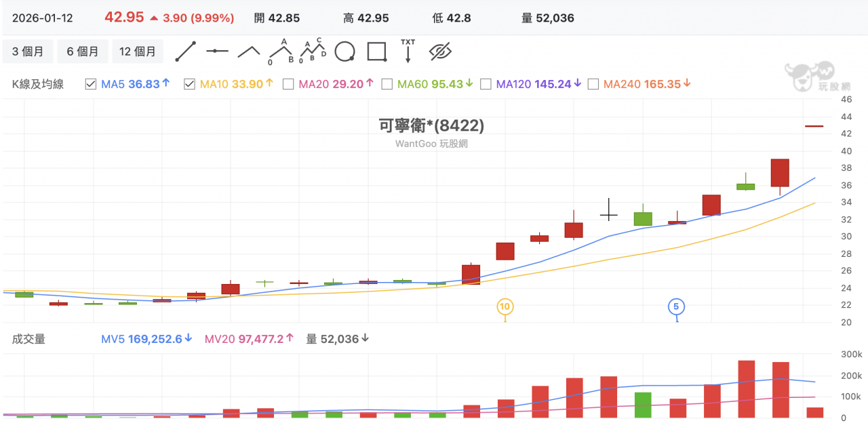The width and height of the screenshot is (868, 423).
Task: Select the 0-A-B-C-D wave pattern tool
Action: [313, 52]
